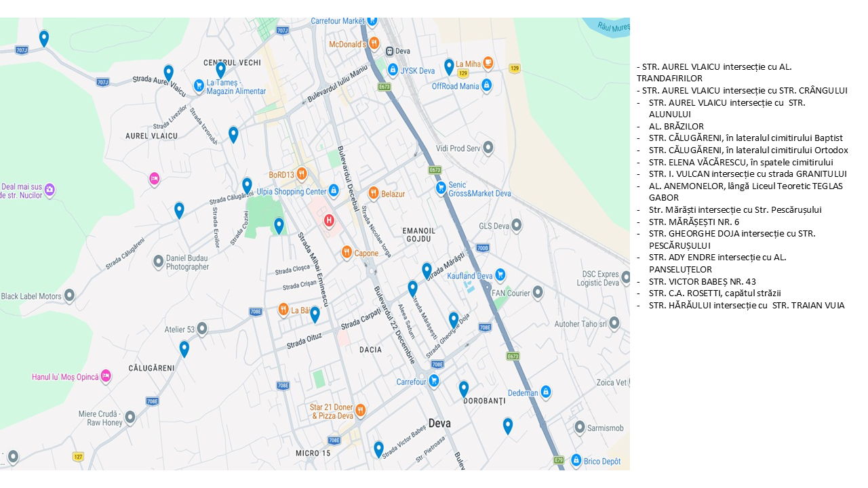Click the Star 21 Doner & Pizza icon
Image resolution: width=868 pixels, height=488 pixels.
(360, 410)
